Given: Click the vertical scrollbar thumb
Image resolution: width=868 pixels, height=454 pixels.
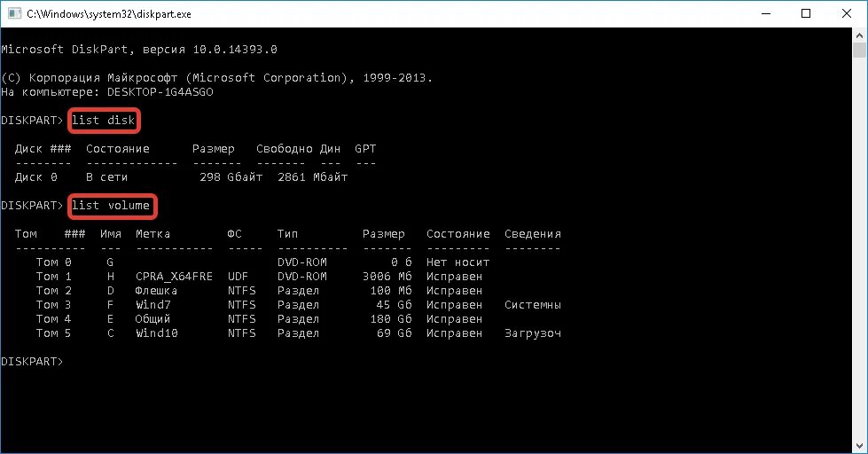Looking at the screenshot, I should click(859, 51).
